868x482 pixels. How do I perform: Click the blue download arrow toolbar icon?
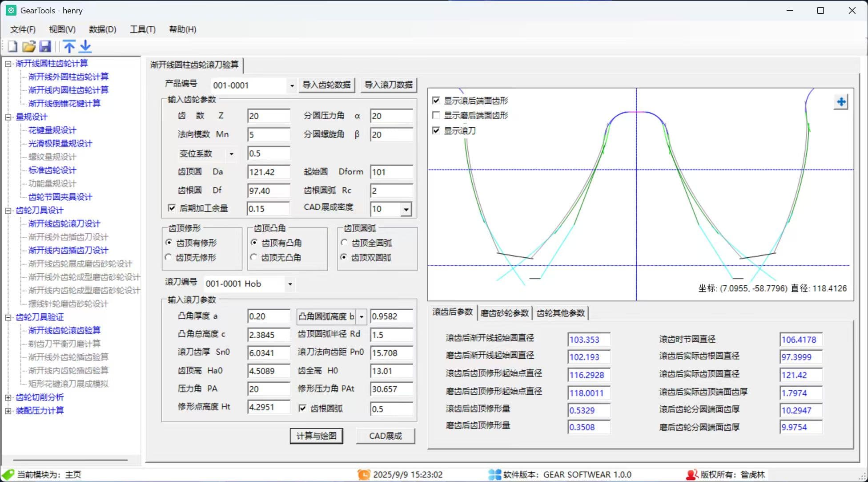tap(84, 46)
